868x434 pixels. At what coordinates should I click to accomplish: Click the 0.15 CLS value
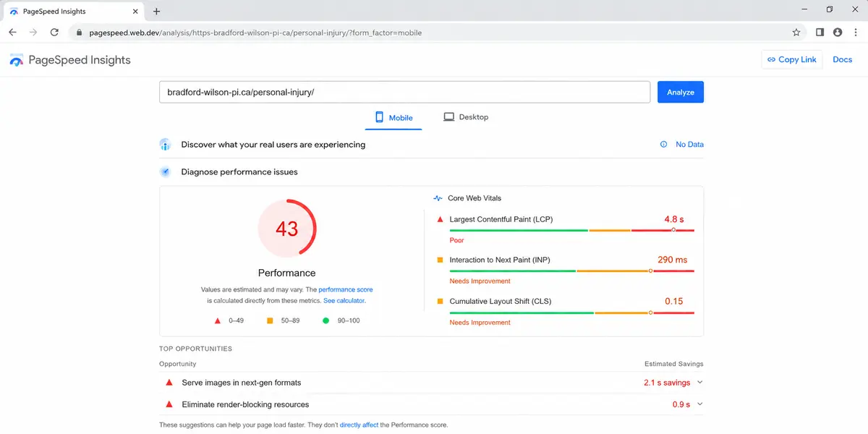[674, 301]
